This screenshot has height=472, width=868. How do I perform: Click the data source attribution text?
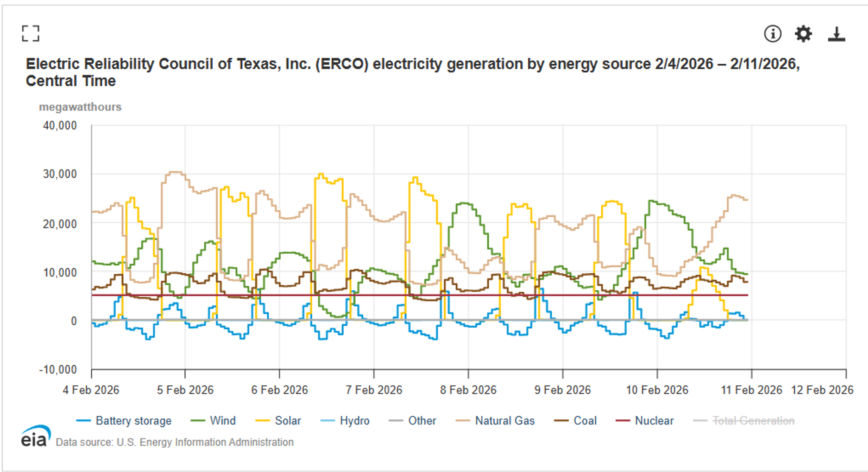(x=175, y=442)
